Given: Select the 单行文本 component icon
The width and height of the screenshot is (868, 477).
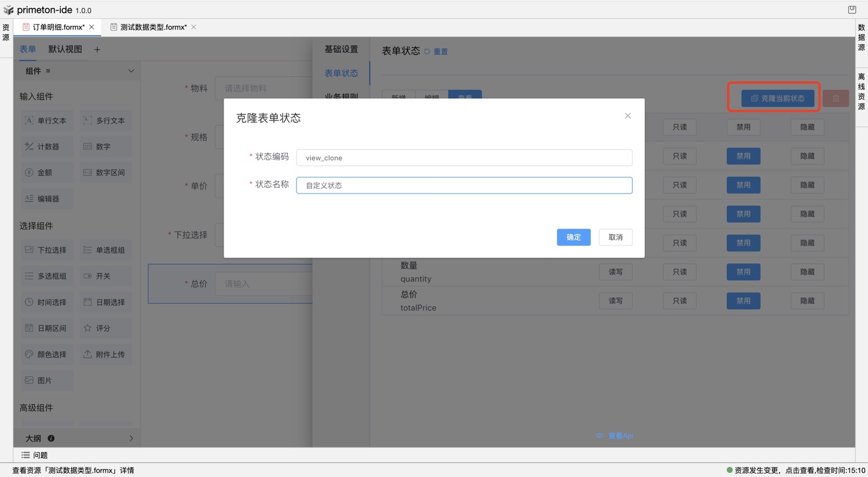Looking at the screenshot, I should point(29,121).
